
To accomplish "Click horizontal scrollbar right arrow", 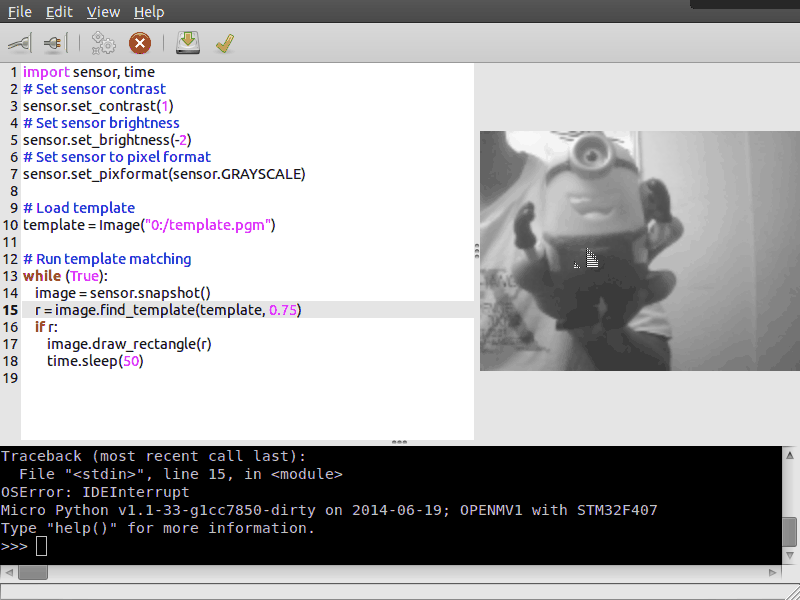I will click(773, 572).
